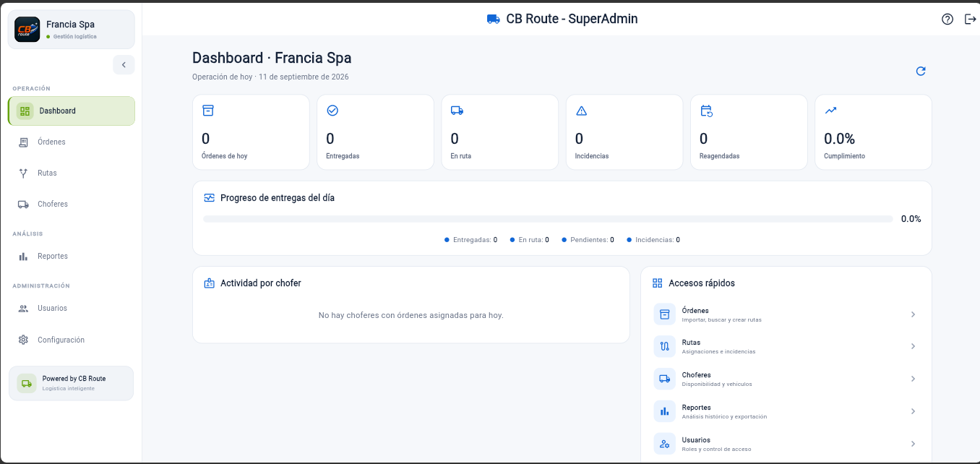Open Reportes in the sidebar
Image resolution: width=980 pixels, height=464 pixels.
pos(72,256)
